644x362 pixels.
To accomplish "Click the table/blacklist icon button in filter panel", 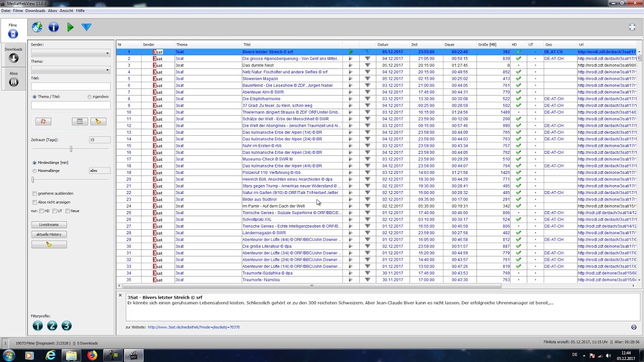I will point(79,122).
